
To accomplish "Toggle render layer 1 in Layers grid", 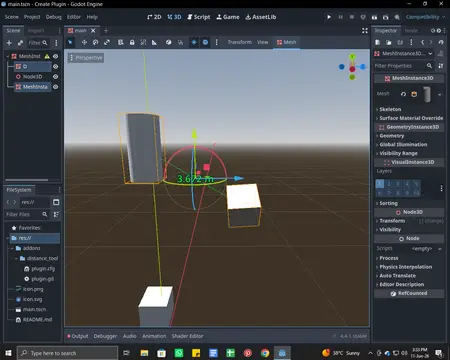I will point(380,184).
